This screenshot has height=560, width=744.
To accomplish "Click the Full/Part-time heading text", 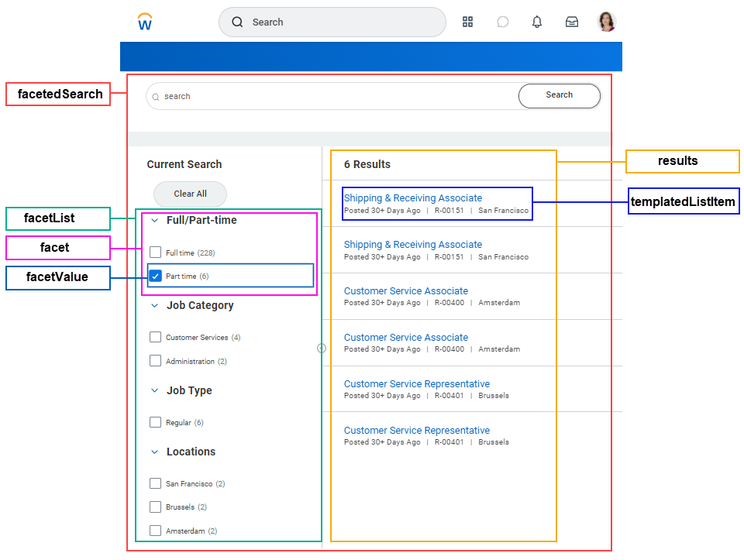I will click(x=201, y=221).
